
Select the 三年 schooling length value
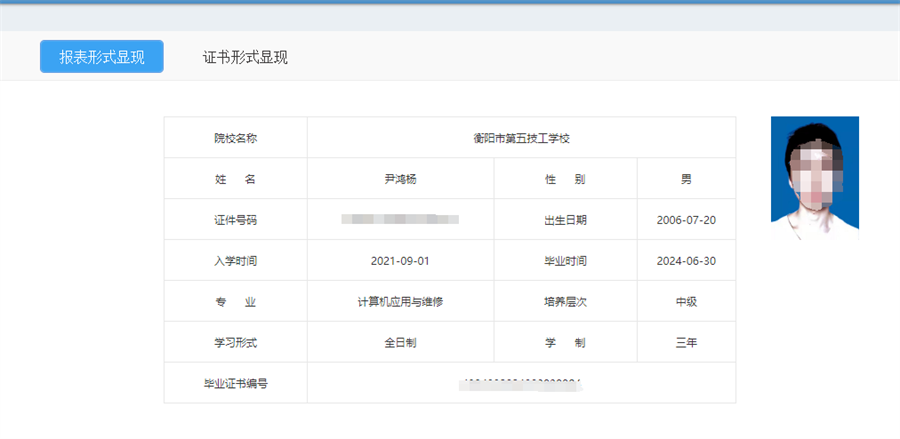pos(686,343)
